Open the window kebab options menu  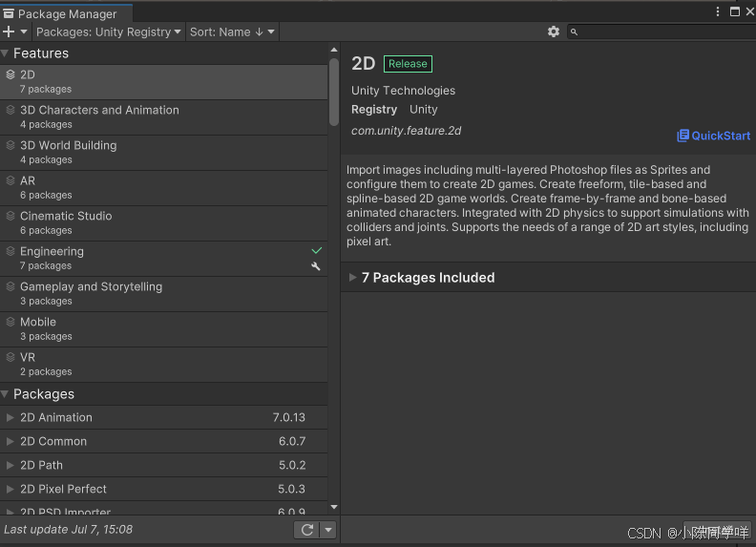pos(718,11)
